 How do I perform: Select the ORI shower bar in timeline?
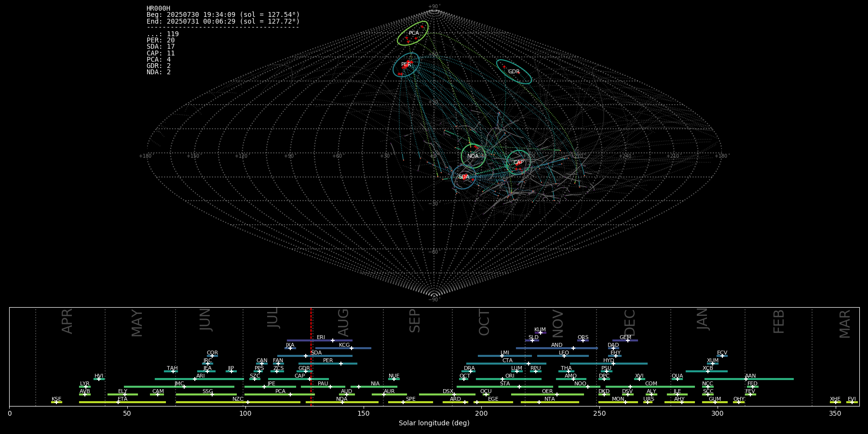click(x=509, y=379)
